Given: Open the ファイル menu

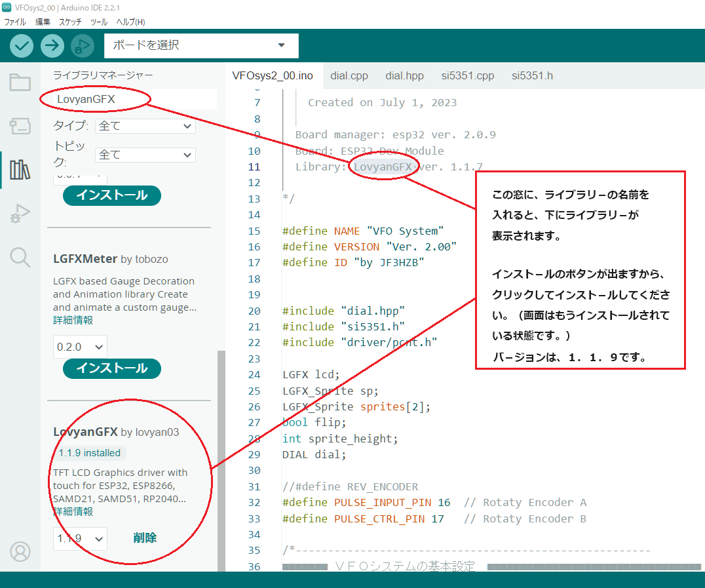Looking at the screenshot, I should pyautogui.click(x=15, y=22).
